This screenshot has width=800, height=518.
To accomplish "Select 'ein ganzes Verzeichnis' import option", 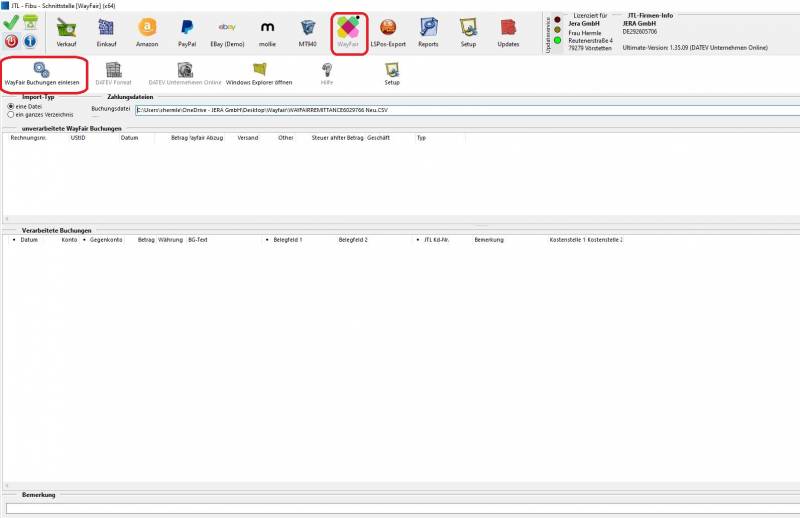I will [x=11, y=115].
